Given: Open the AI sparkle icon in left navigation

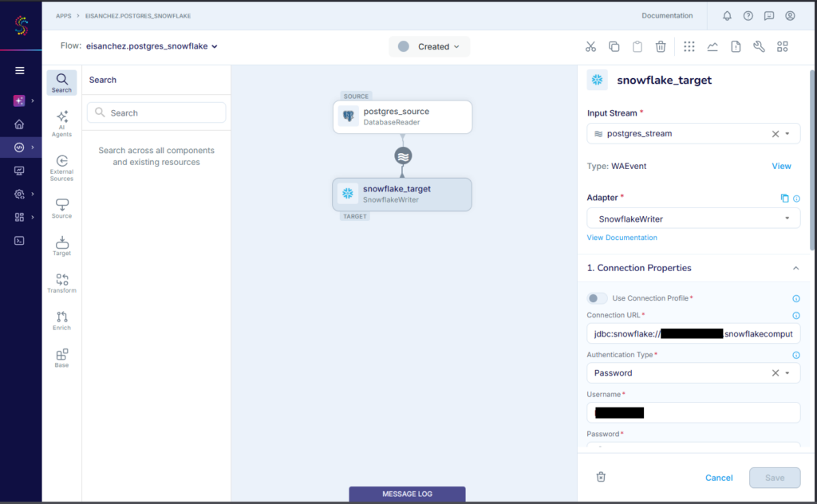Looking at the screenshot, I should pyautogui.click(x=19, y=100).
